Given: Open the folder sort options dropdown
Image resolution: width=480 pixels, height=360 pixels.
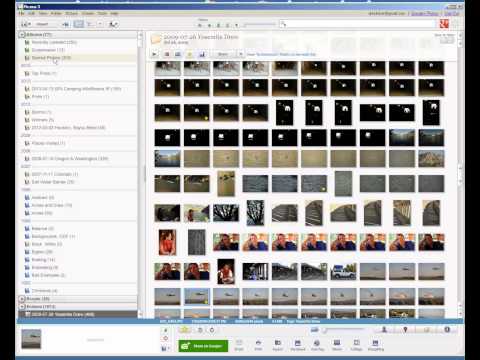Looking at the screenshot, I should [100, 24].
